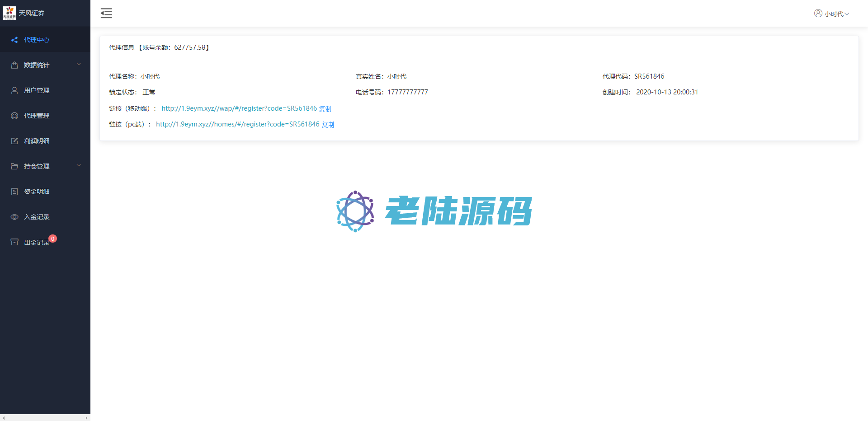This screenshot has width=868, height=421.
Task: Click the 代理名称 value 小时代
Action: click(150, 76)
